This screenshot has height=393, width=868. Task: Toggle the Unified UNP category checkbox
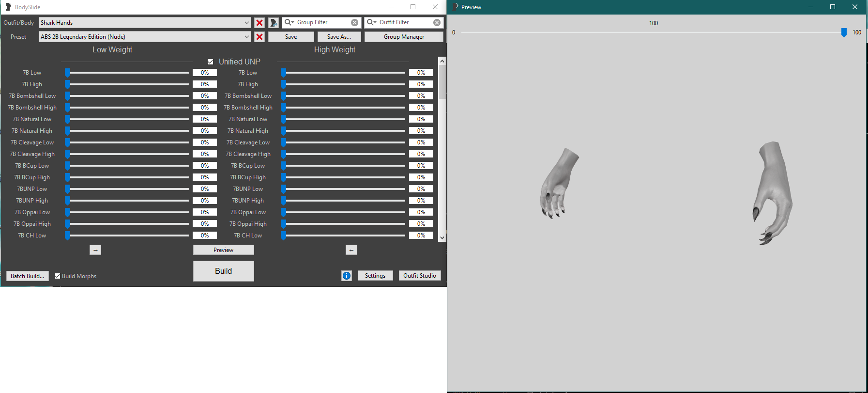(210, 62)
